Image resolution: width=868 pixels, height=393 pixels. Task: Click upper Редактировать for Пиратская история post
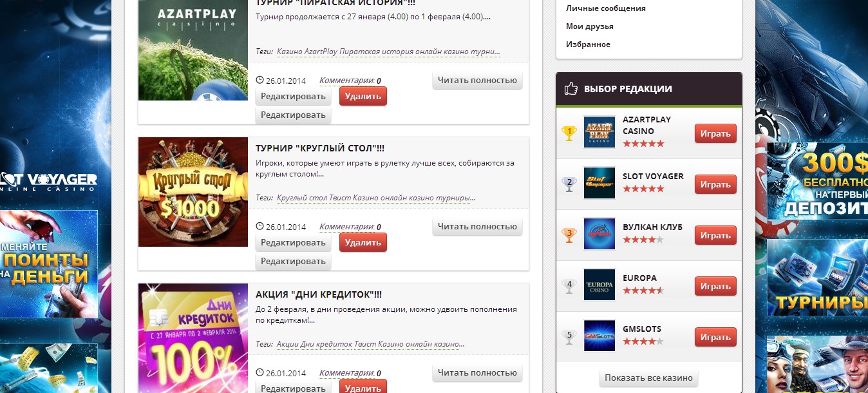tap(294, 97)
